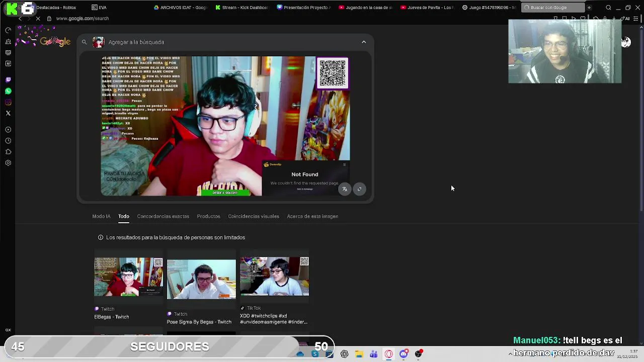Viewport: 644px width, 362px height.
Task: Click Pose Sigma By Begss - Twitch link
Action: pyautogui.click(x=199, y=322)
